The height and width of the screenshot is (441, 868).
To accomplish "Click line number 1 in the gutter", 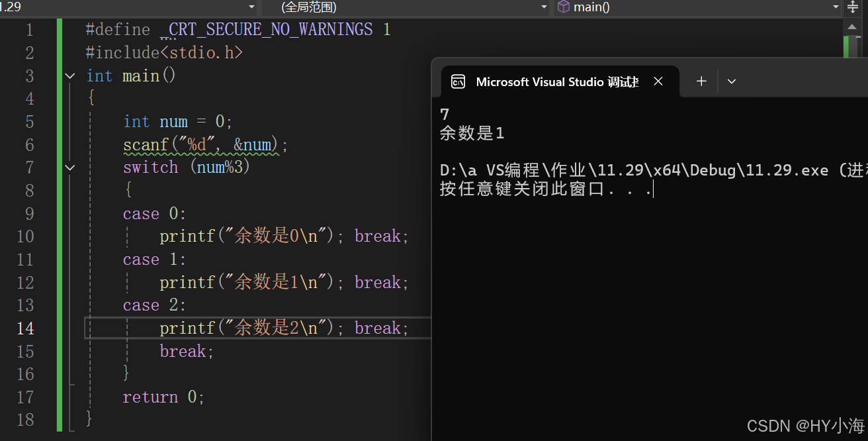I will pyautogui.click(x=29, y=30).
